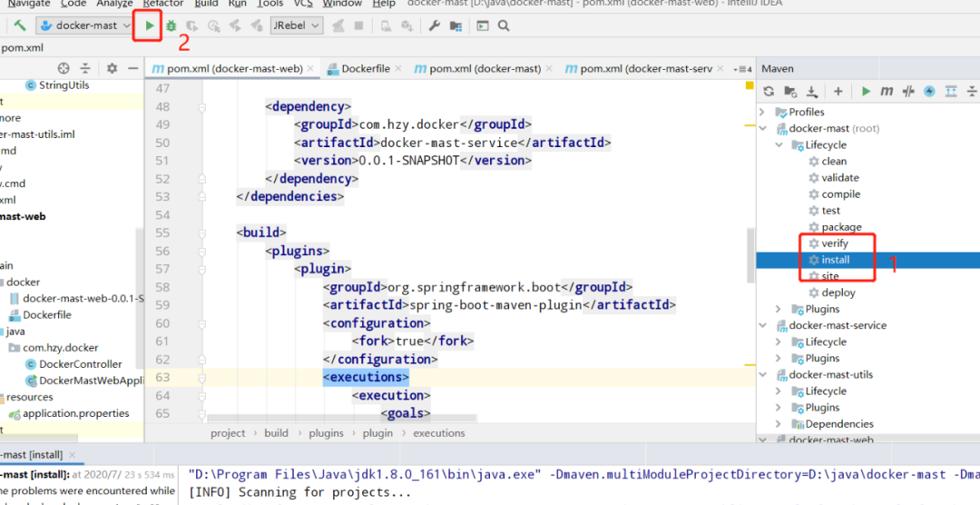
Task: Open Project panel gear options
Action: (x=112, y=68)
